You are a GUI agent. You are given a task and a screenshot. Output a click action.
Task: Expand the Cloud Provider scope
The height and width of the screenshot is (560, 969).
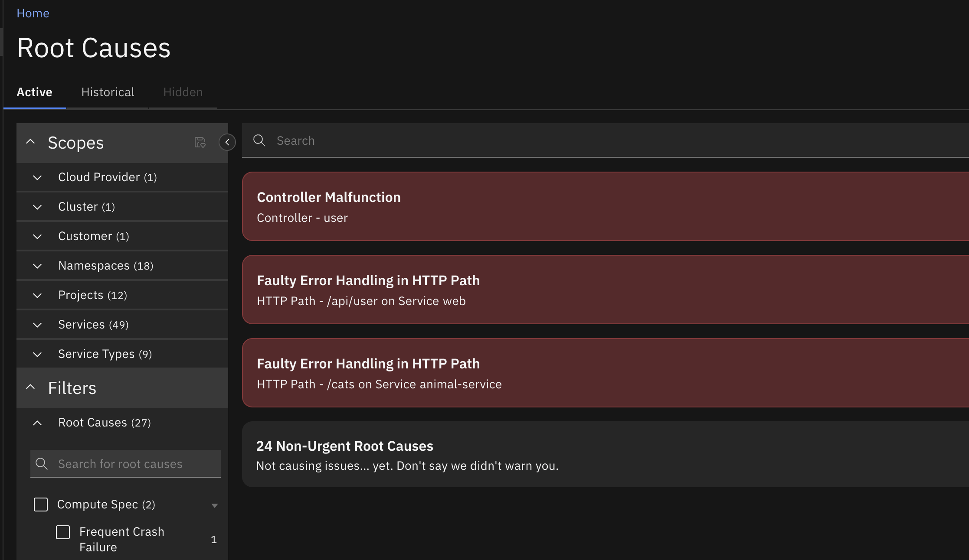point(37,178)
